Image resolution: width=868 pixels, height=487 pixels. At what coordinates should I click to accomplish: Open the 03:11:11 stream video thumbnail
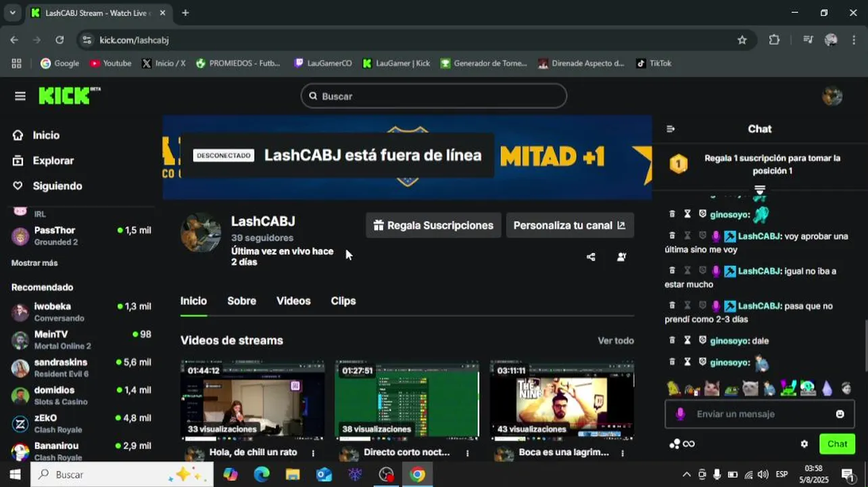click(x=562, y=399)
